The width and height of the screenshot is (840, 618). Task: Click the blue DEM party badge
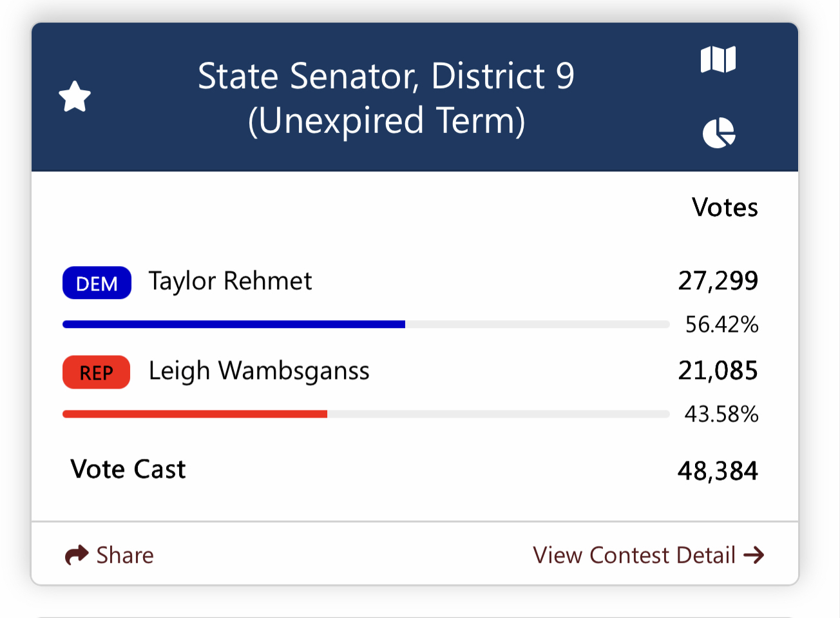click(x=97, y=283)
